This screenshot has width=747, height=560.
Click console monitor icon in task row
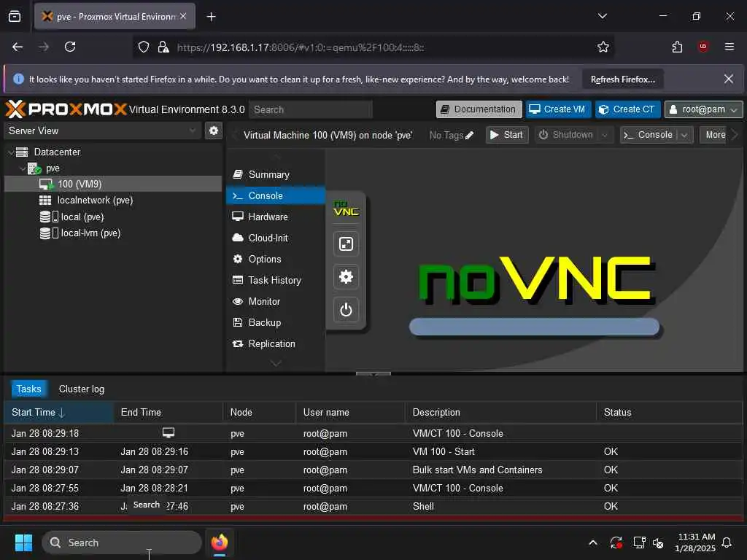[169, 432]
